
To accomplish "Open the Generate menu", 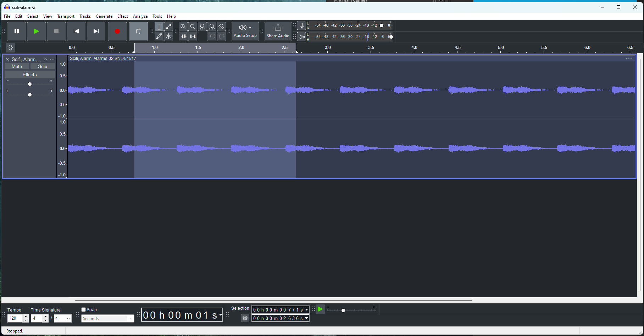I will (x=104, y=16).
